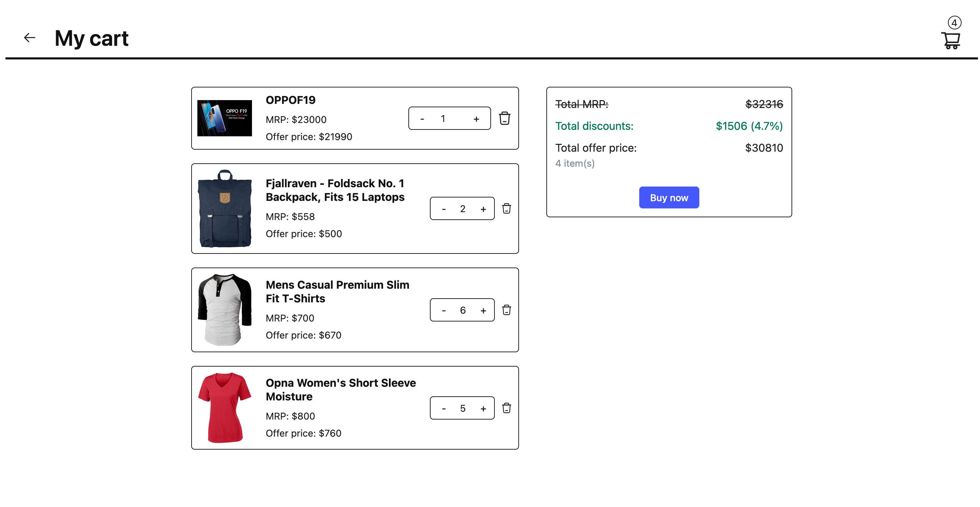Click the MRP: $800 text
Screen dimensions: 980x507
tap(290, 416)
